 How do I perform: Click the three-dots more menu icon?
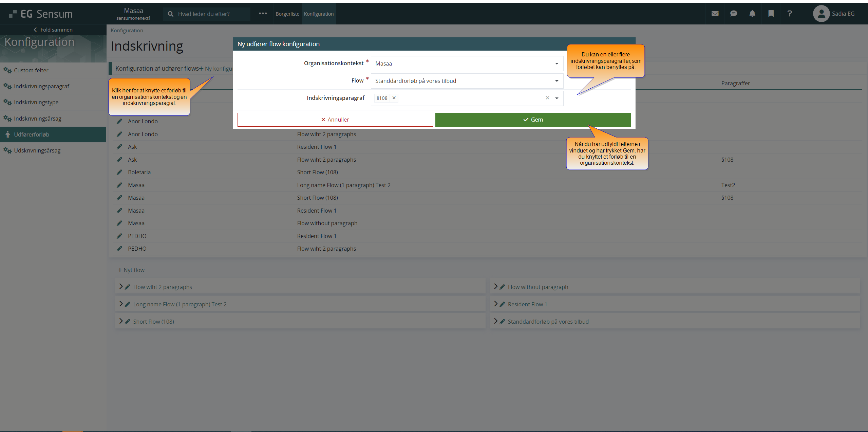click(x=263, y=14)
